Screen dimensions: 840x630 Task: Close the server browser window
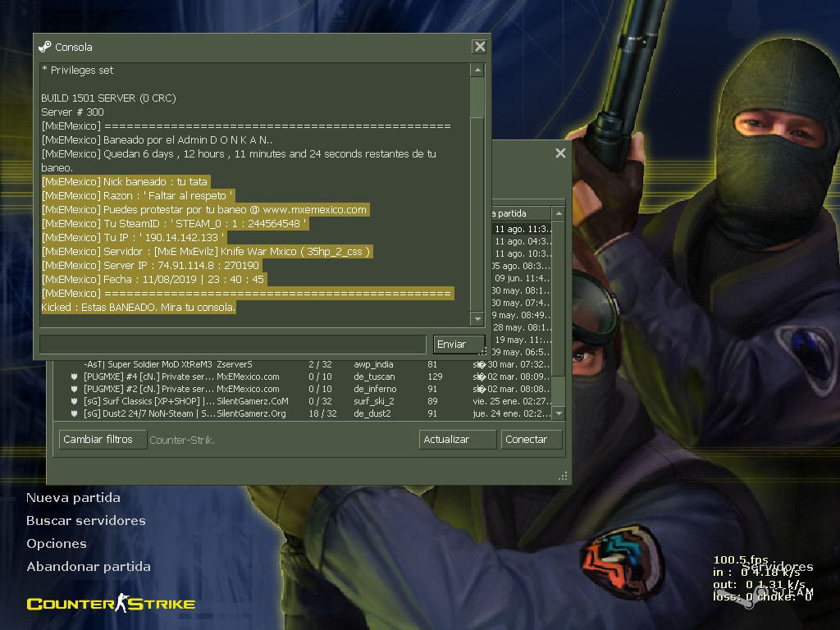coord(560,153)
